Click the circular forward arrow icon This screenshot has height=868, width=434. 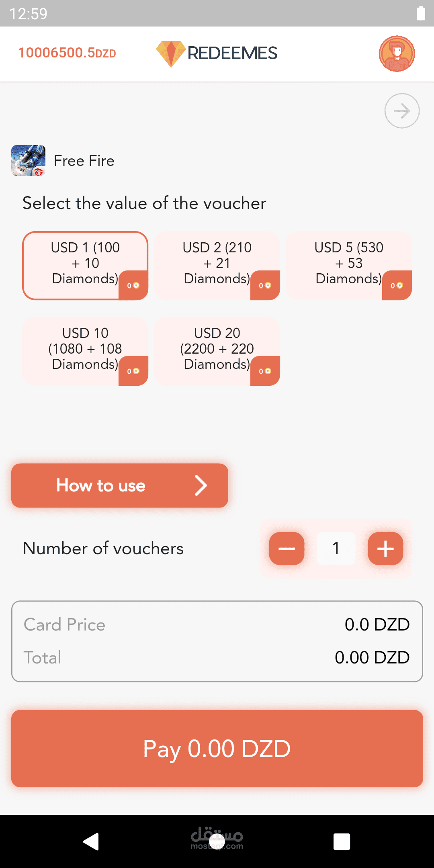(x=402, y=111)
